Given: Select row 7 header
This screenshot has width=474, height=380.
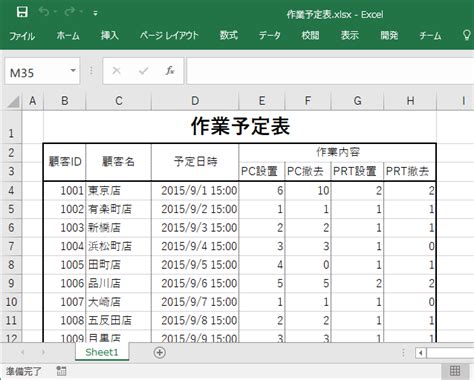Looking at the screenshot, I should click(x=11, y=246).
